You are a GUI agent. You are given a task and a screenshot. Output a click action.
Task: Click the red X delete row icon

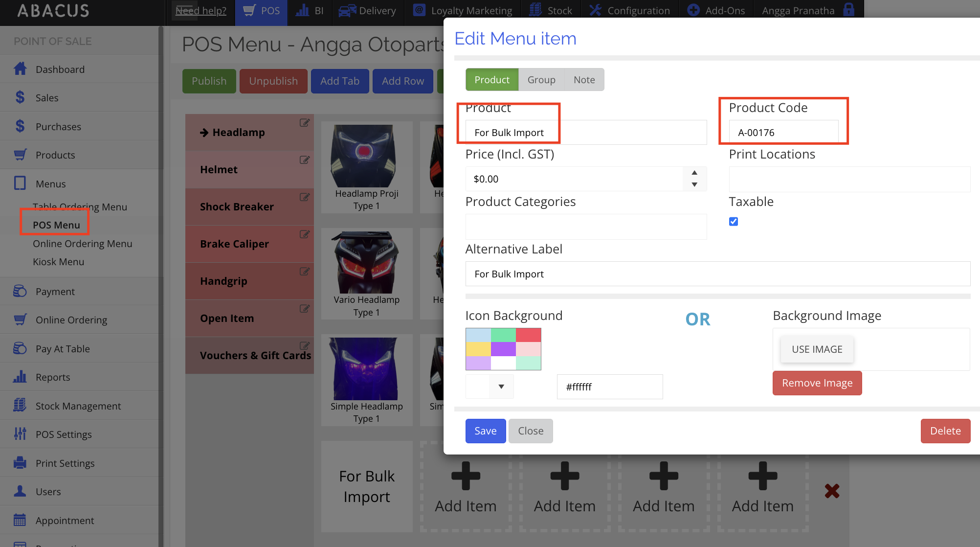point(832,491)
